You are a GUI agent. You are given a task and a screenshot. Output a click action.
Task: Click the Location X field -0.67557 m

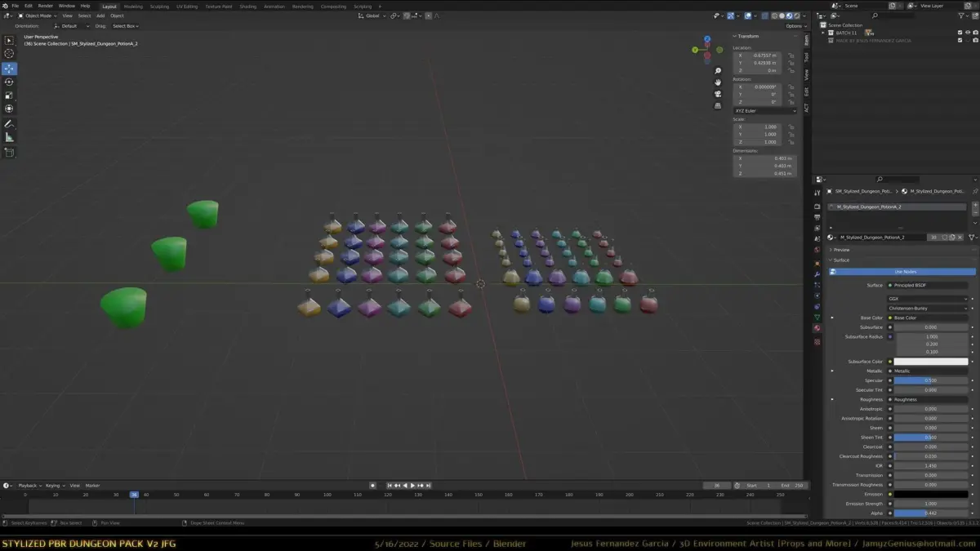(758, 56)
